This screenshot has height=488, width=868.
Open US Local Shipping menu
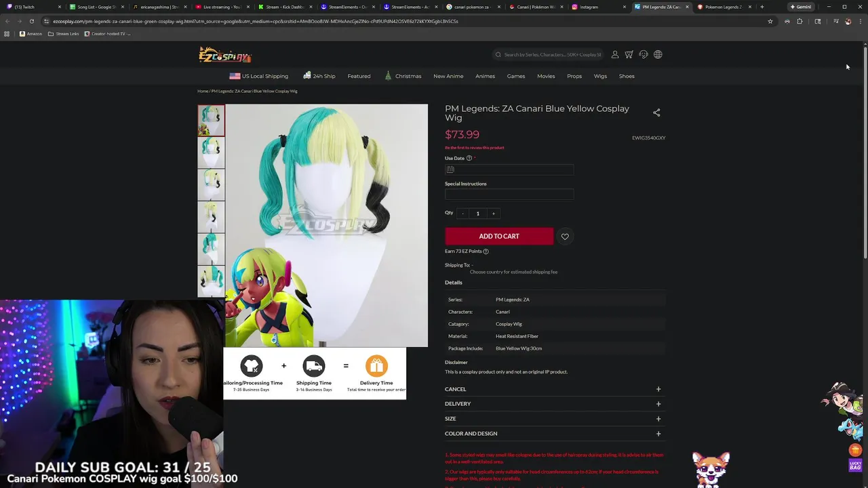(x=259, y=76)
